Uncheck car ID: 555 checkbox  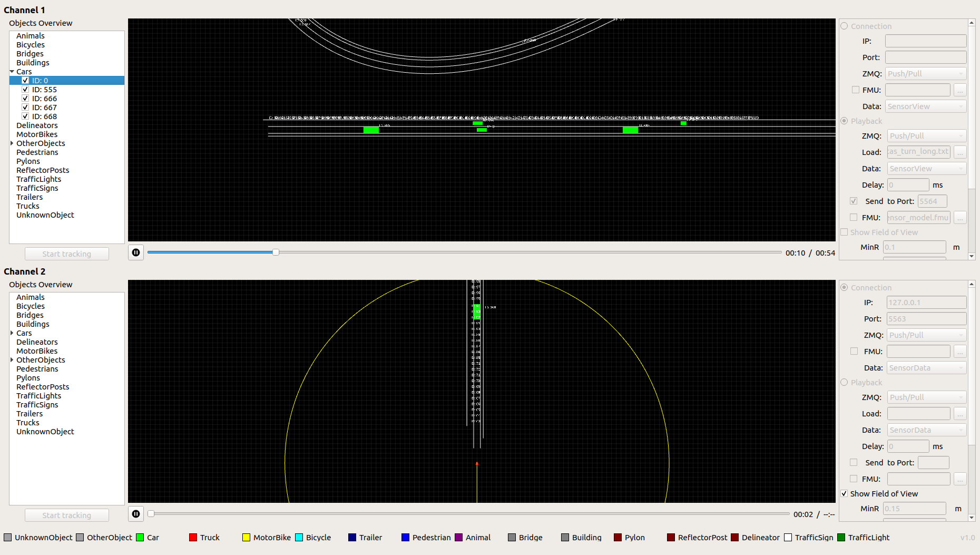coord(25,90)
